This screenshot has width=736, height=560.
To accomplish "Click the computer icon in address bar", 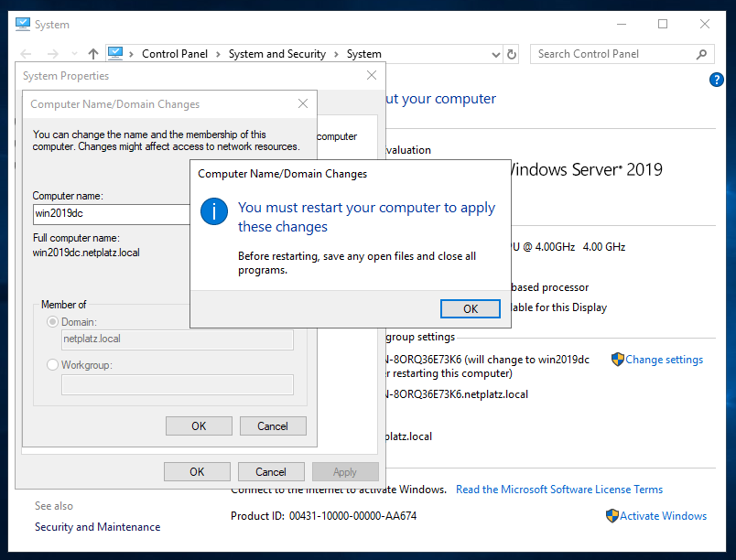I will pyautogui.click(x=115, y=53).
